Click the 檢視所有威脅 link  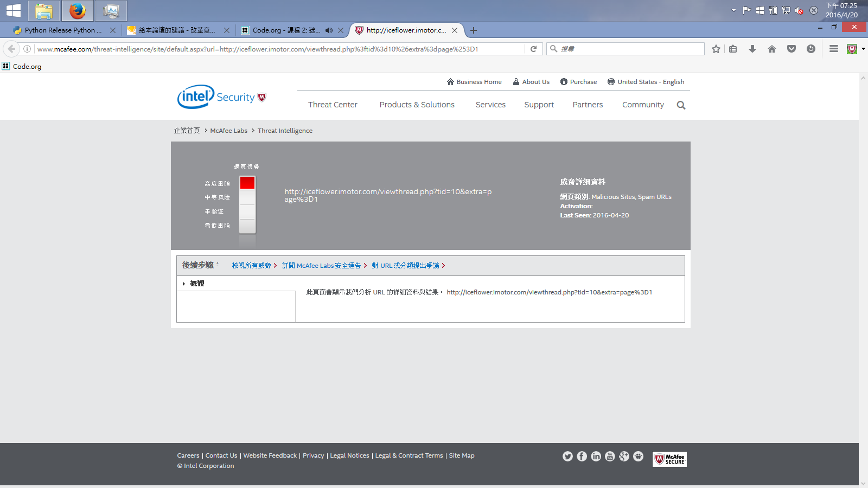[251, 266]
